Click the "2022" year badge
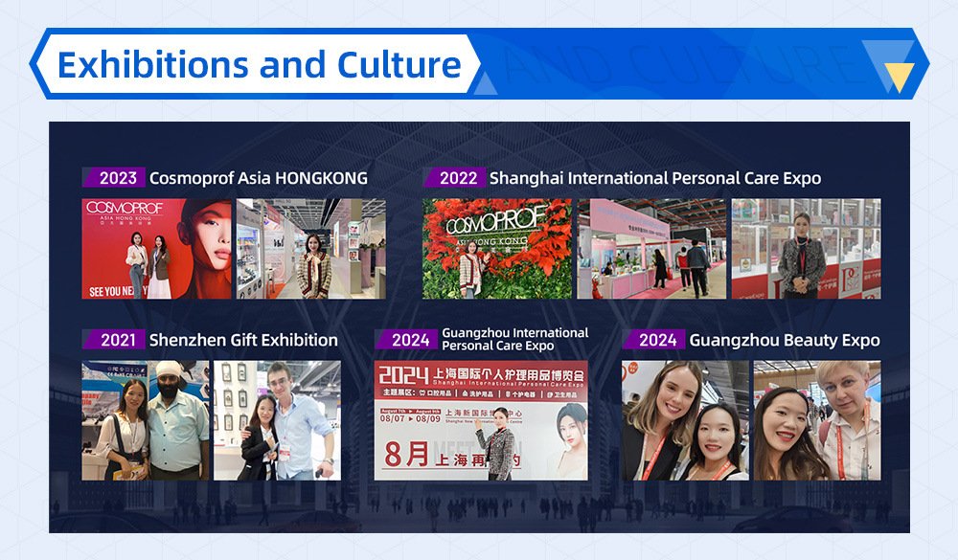958x560 pixels. [x=454, y=178]
